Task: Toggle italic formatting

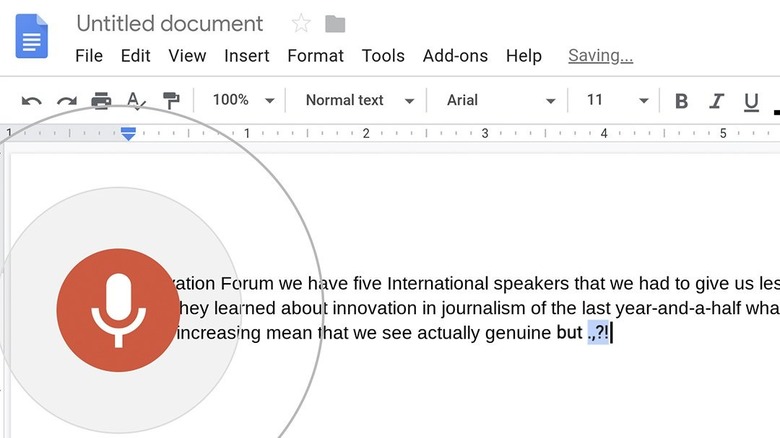Action: click(x=716, y=101)
